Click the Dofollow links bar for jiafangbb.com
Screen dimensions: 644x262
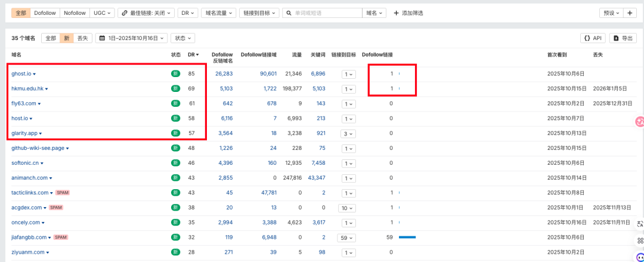pos(407,238)
